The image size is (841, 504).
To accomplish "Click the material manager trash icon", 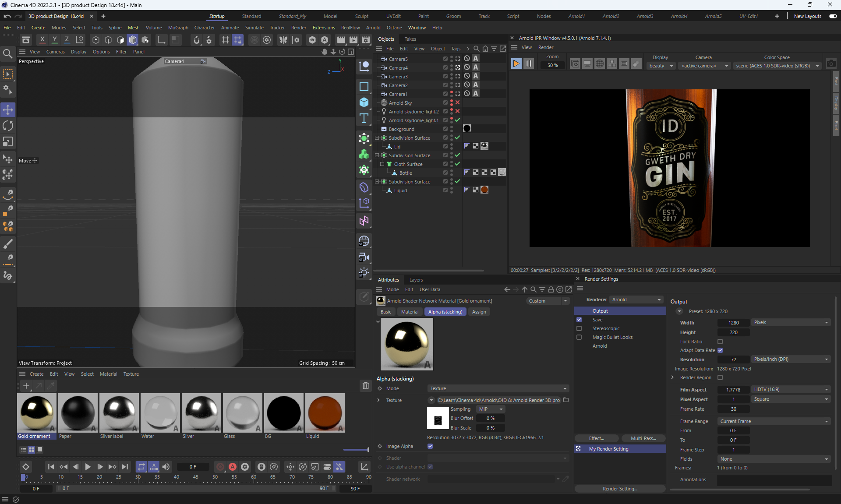I will click(365, 386).
